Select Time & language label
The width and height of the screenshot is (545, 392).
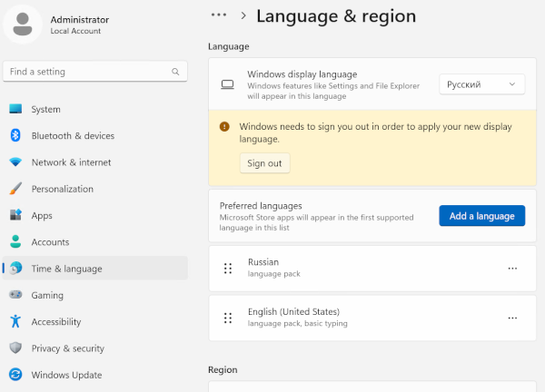(x=66, y=269)
